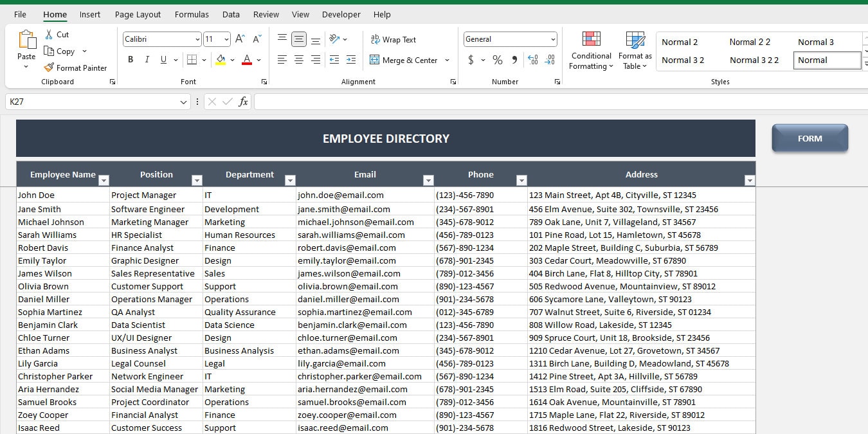The height and width of the screenshot is (434, 868).
Task: Open the text orientation icon
Action: (x=334, y=39)
